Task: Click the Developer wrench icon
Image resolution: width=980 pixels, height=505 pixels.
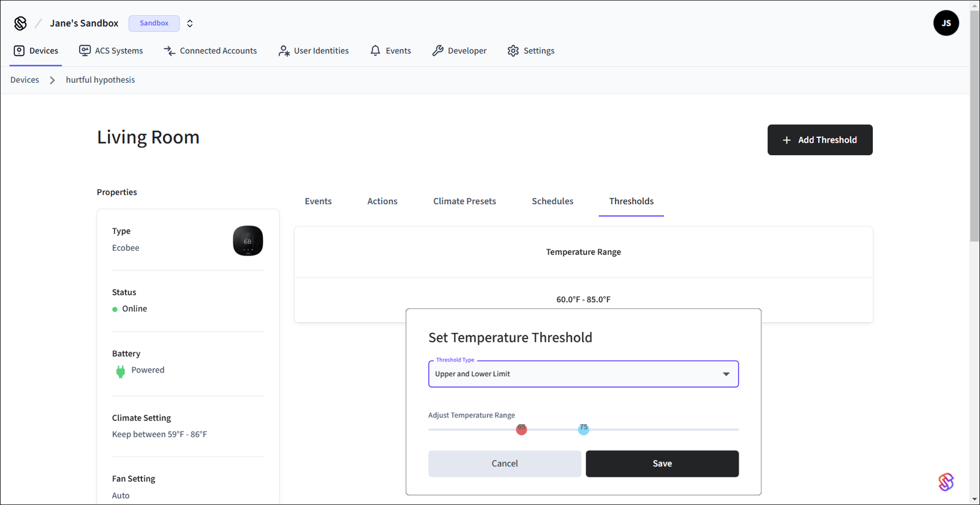Action: pos(437,51)
